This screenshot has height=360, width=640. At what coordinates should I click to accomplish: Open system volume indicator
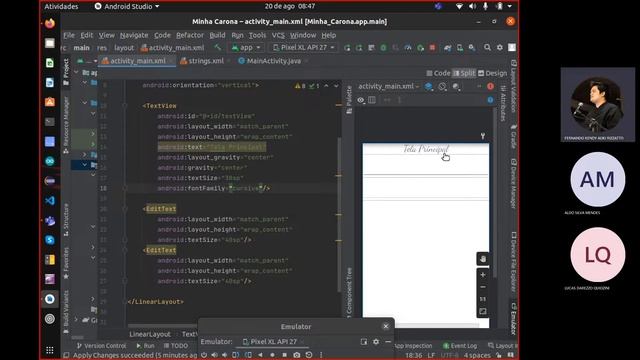472,7
